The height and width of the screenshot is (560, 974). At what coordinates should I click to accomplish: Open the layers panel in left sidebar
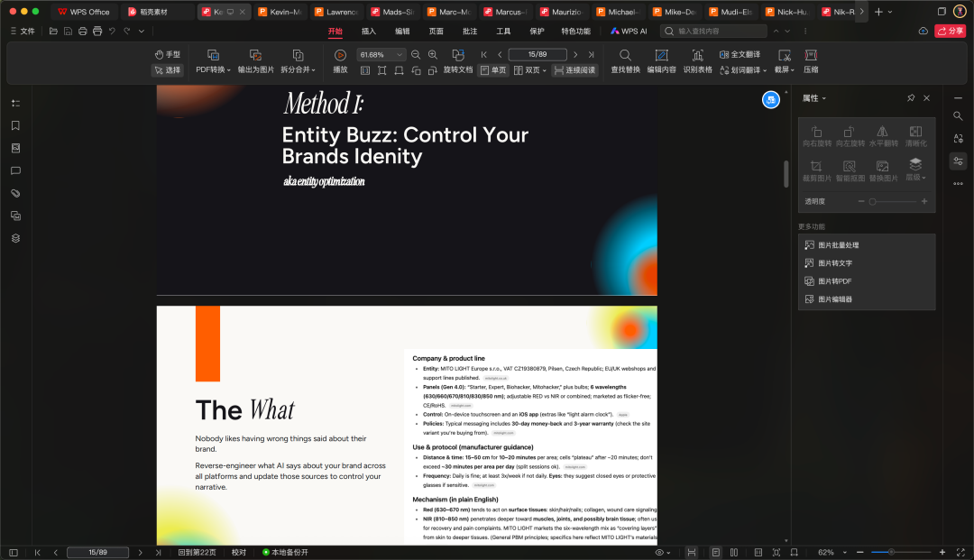coord(15,238)
